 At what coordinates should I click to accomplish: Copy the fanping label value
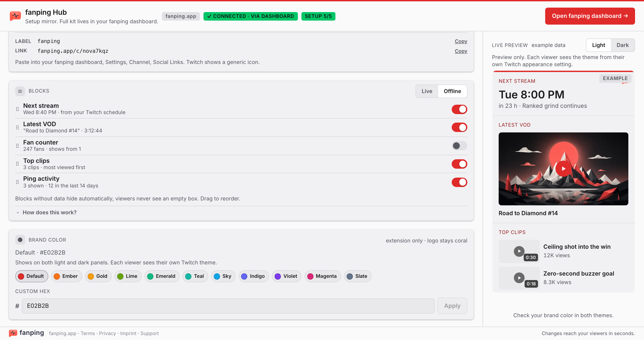click(461, 41)
